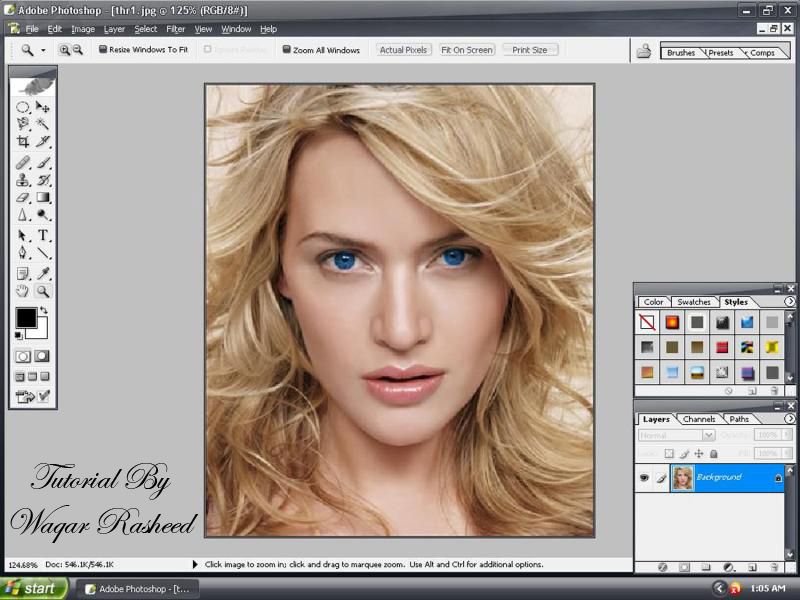Open the Zoom tool preset picker arrow
This screenshot has width=800, height=600.
[x=43, y=50]
